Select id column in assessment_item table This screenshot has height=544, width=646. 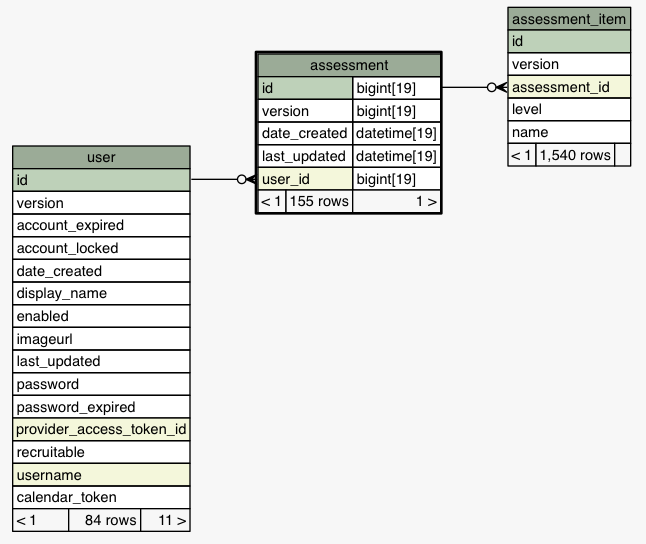tap(569, 42)
